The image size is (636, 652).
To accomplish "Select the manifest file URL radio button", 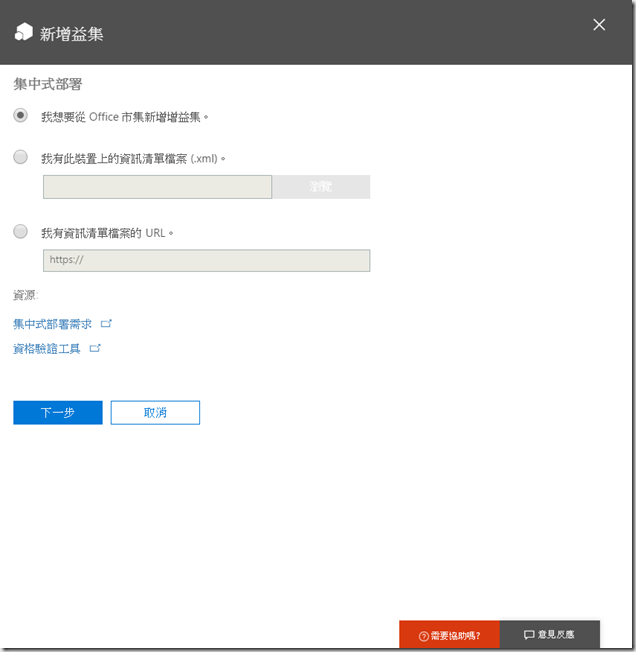I will pos(21,232).
